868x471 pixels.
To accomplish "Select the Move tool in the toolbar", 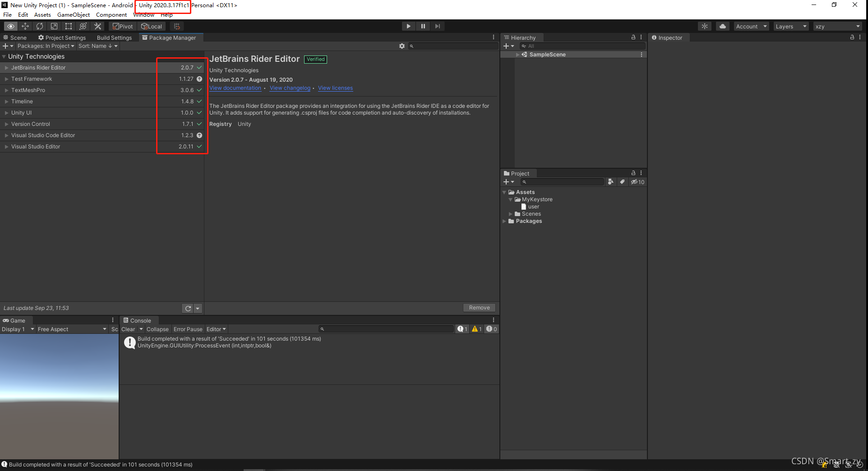I will [x=25, y=26].
